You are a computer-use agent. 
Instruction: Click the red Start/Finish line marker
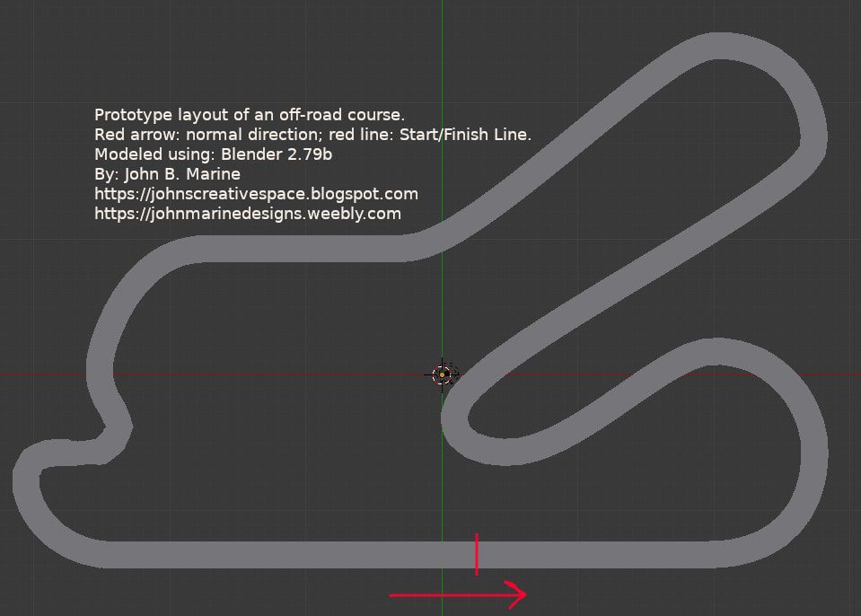[476, 554]
